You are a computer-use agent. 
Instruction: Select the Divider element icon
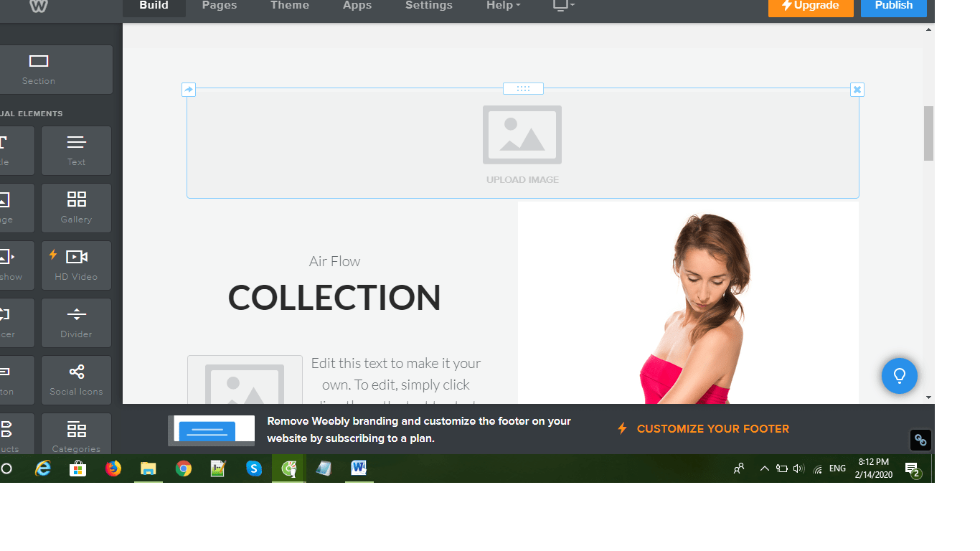pos(76,323)
